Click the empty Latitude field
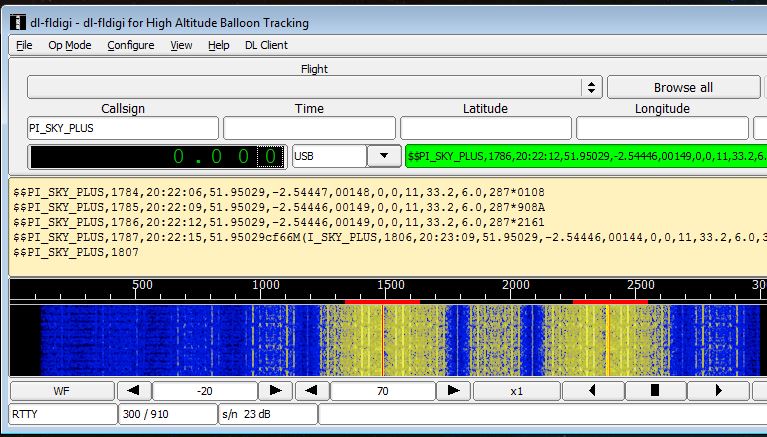767x437 pixels. (485, 128)
